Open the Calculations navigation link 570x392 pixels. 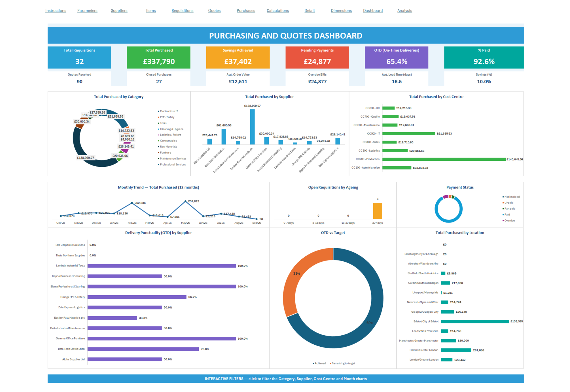pyautogui.click(x=277, y=10)
